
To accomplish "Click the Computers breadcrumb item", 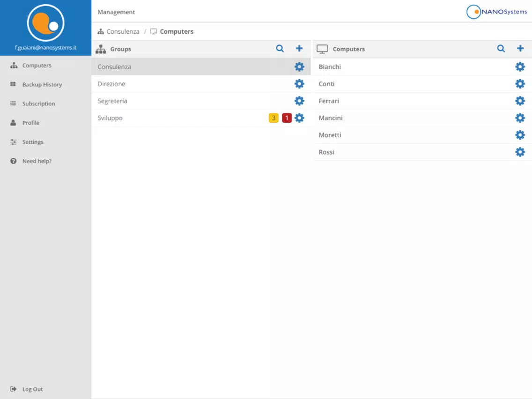I will click(172, 31).
